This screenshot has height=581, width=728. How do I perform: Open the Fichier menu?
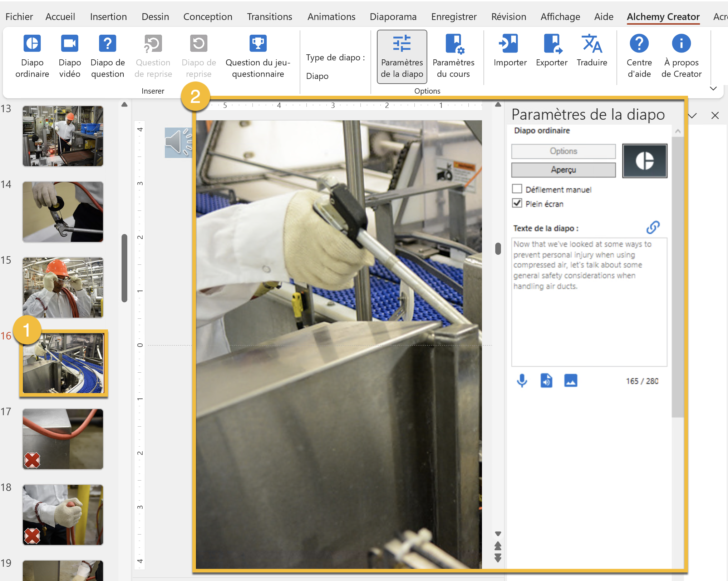click(19, 17)
